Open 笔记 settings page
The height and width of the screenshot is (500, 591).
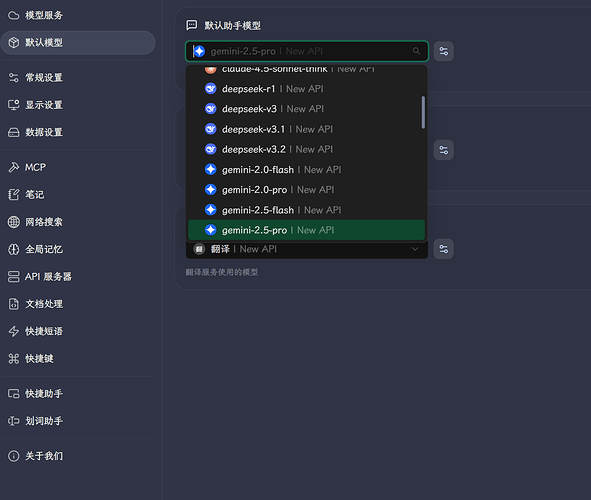pos(78,194)
